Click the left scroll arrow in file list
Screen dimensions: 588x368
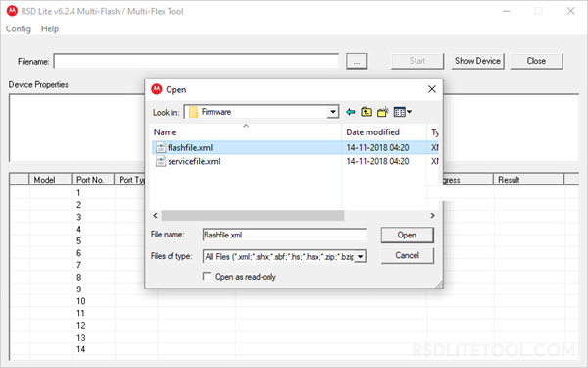[x=155, y=216]
